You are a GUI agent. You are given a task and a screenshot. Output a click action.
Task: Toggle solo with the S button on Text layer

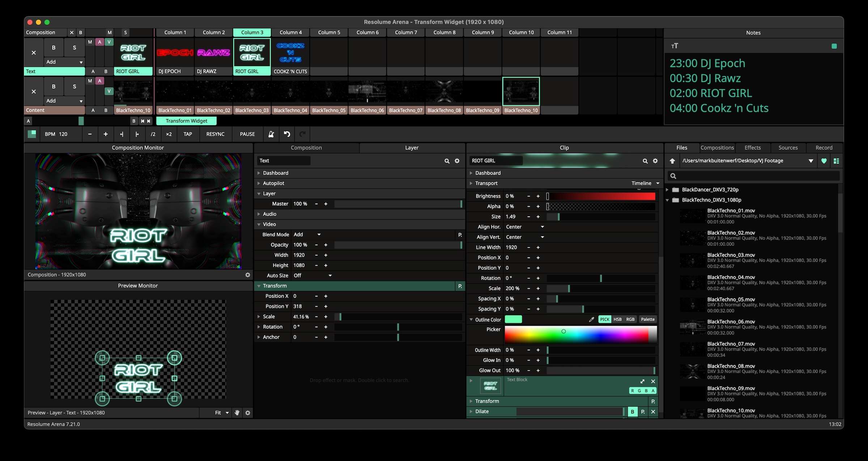tap(74, 47)
